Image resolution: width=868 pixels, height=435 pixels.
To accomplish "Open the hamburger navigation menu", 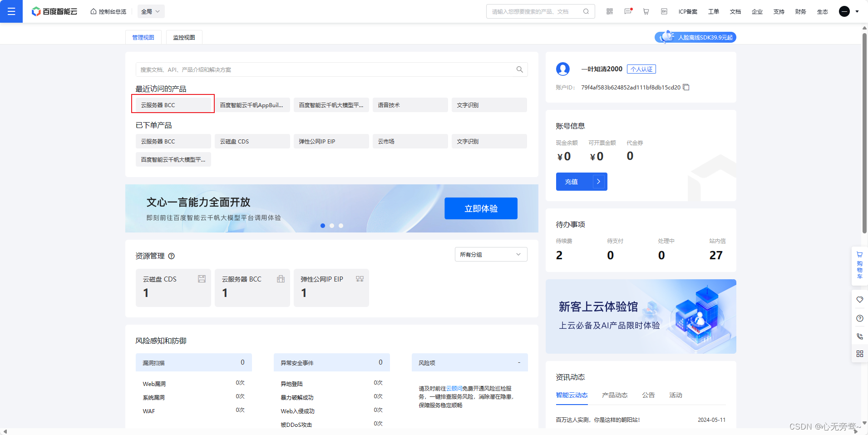I will click(x=11, y=11).
